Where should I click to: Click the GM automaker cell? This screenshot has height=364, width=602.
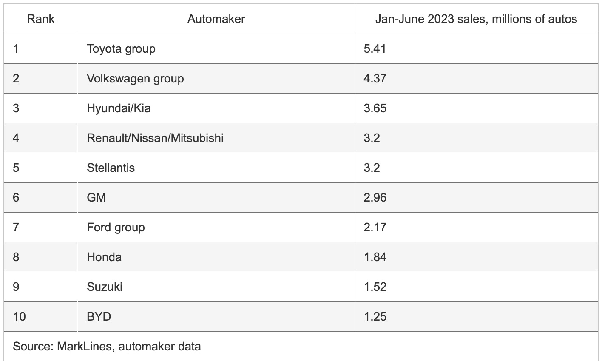coord(97,197)
